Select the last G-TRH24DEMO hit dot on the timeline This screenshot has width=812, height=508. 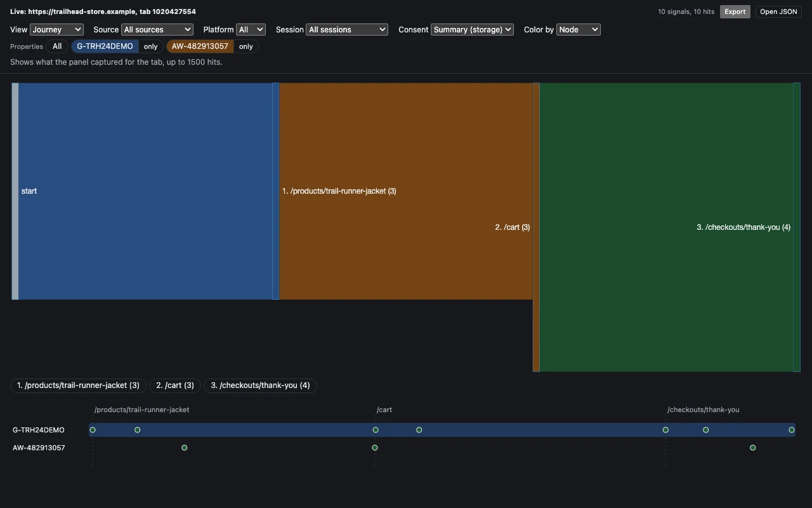coord(792,430)
